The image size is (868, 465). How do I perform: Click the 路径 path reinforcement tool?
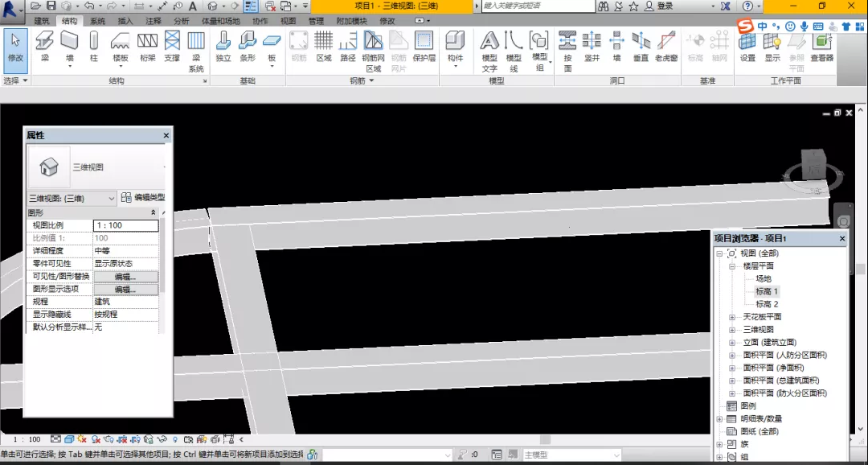point(348,47)
